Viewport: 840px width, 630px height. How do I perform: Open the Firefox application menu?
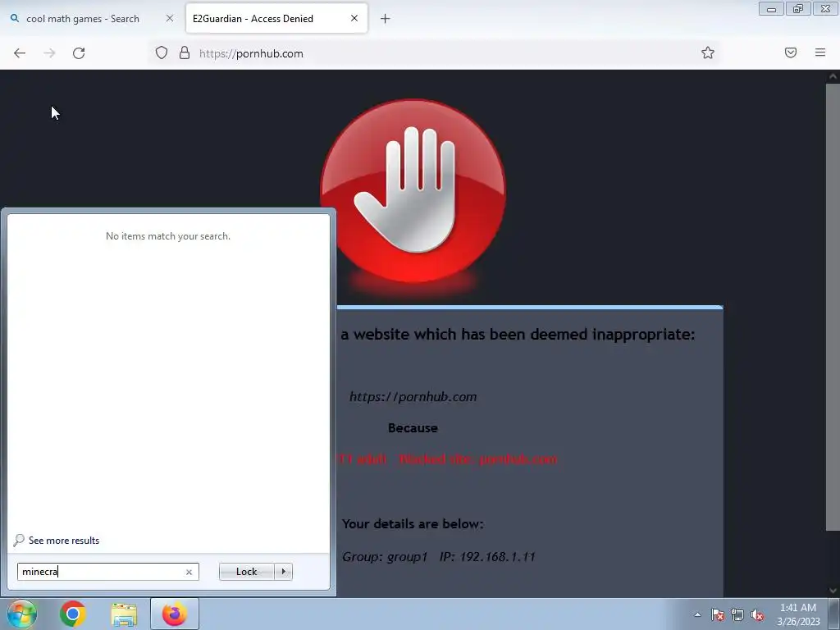(820, 52)
